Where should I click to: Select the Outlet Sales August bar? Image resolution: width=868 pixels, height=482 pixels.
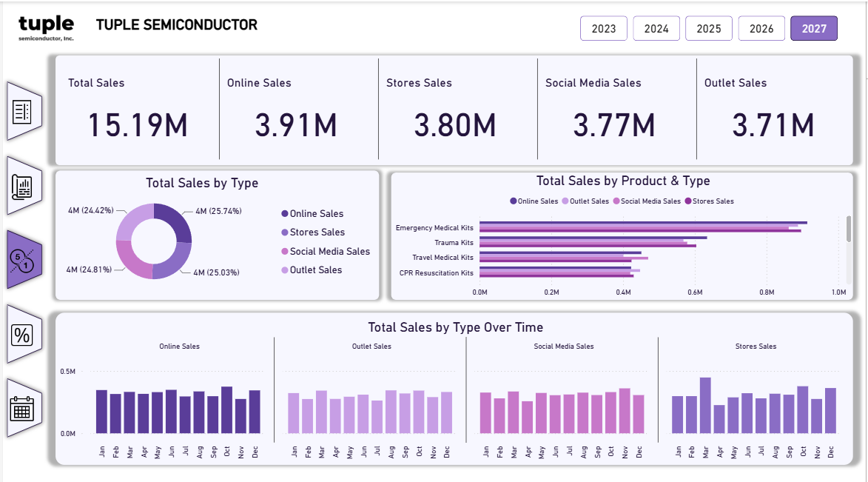coord(391,412)
